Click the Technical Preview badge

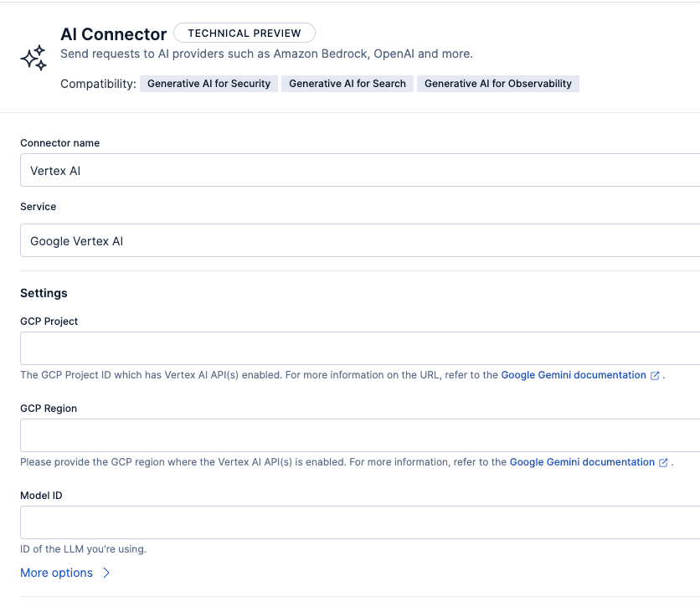(x=244, y=33)
